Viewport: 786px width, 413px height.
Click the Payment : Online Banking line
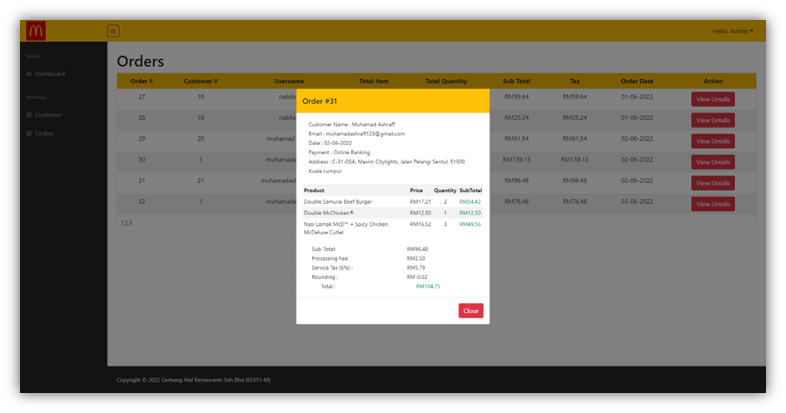339,152
